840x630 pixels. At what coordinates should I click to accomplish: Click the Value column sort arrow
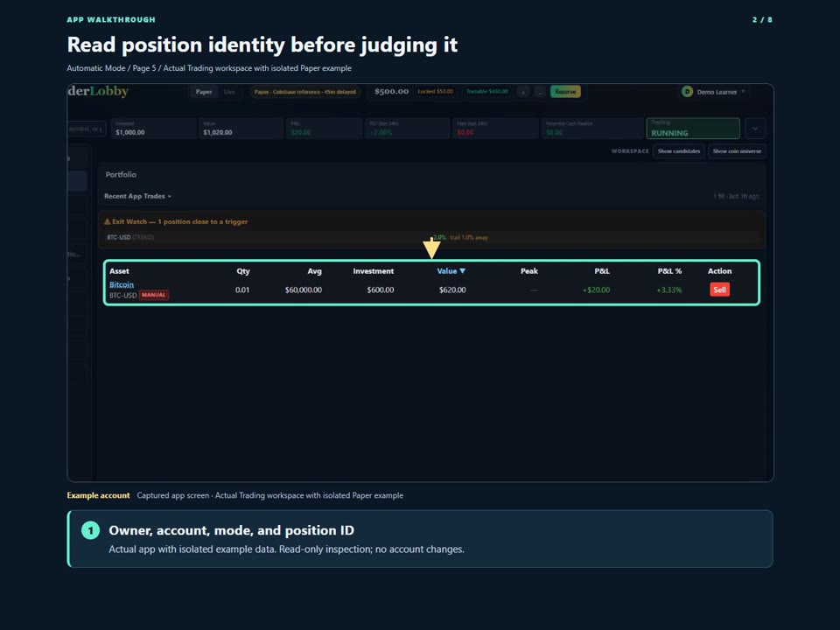pos(462,271)
